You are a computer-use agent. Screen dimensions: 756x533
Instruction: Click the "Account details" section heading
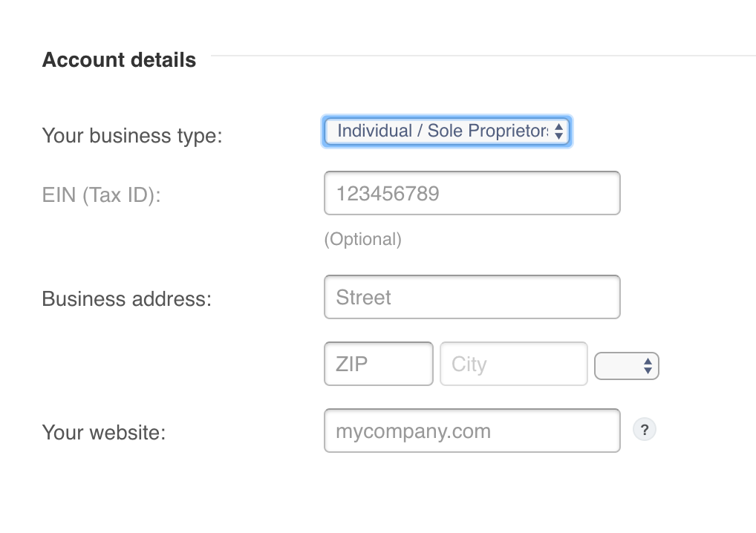[x=120, y=60]
